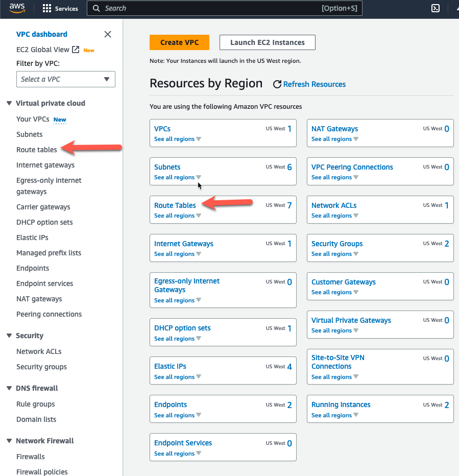Open Internet gateways in the sidebar

(45, 165)
